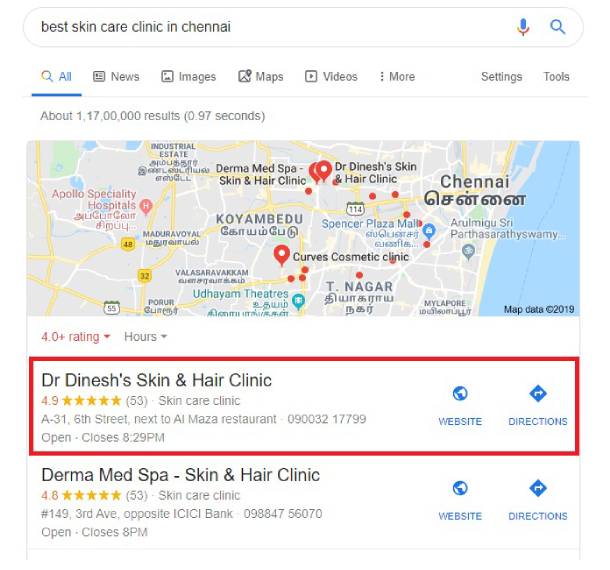Open the More search options menu
Screen dimensions: 610x570
397,77
